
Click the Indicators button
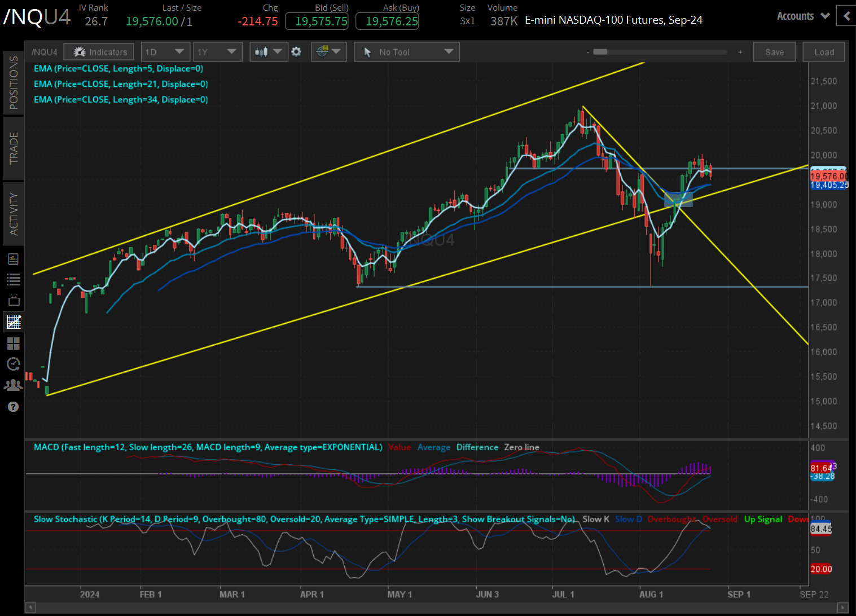click(99, 52)
